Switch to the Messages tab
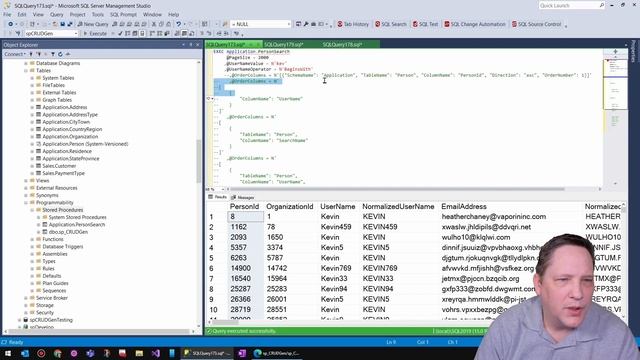 (243, 198)
